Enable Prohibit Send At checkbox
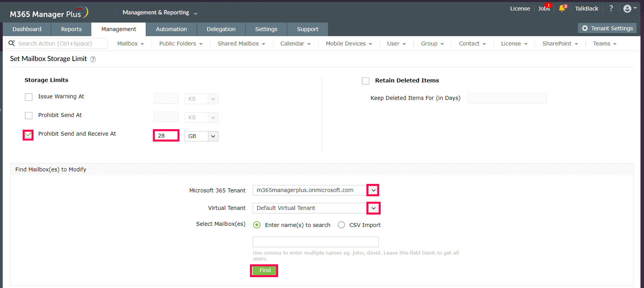 29,115
